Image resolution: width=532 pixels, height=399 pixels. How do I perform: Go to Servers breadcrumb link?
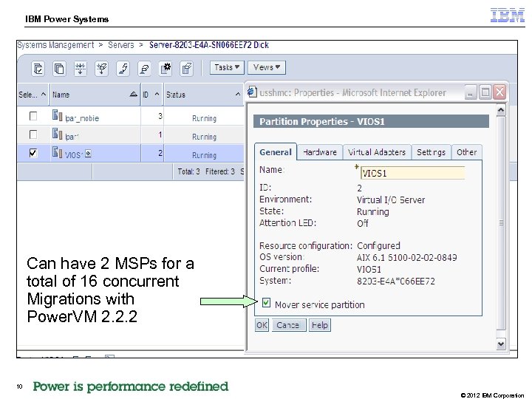(120, 45)
